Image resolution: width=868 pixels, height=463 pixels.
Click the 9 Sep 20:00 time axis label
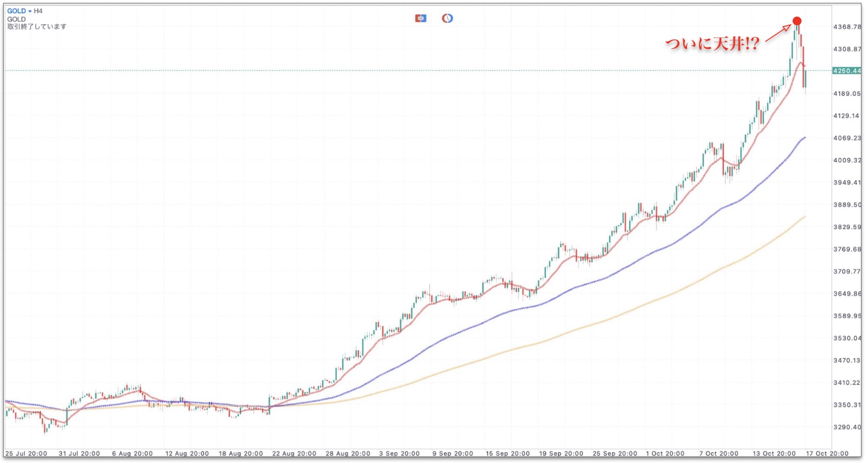click(452, 453)
